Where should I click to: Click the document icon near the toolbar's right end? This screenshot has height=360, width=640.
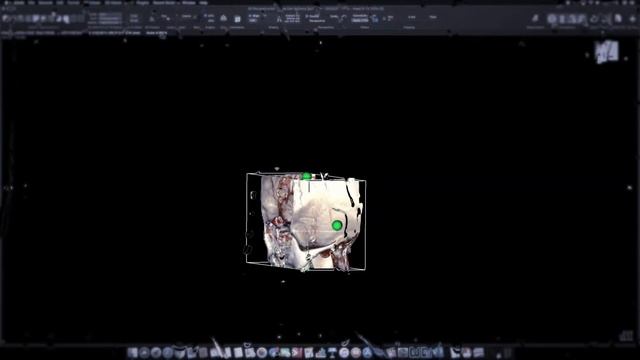619,18
